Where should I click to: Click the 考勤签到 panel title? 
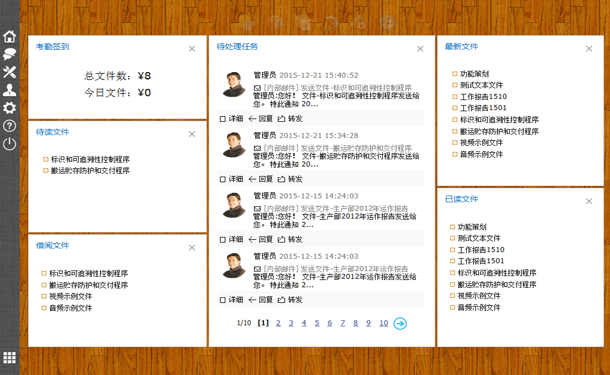click(x=52, y=47)
